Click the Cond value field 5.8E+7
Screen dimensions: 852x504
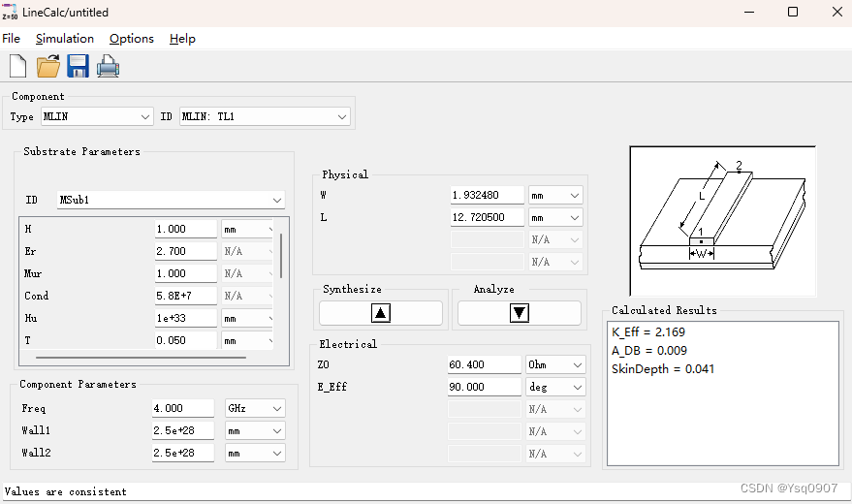185,296
